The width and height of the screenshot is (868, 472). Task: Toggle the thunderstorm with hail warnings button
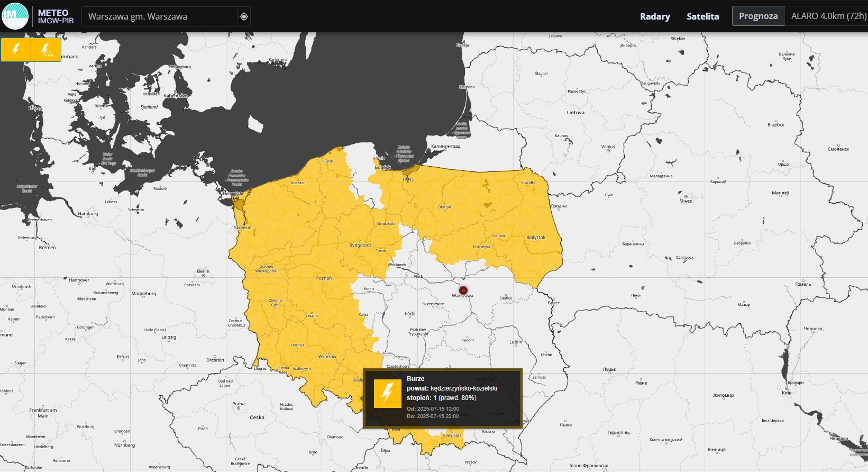[x=47, y=50]
